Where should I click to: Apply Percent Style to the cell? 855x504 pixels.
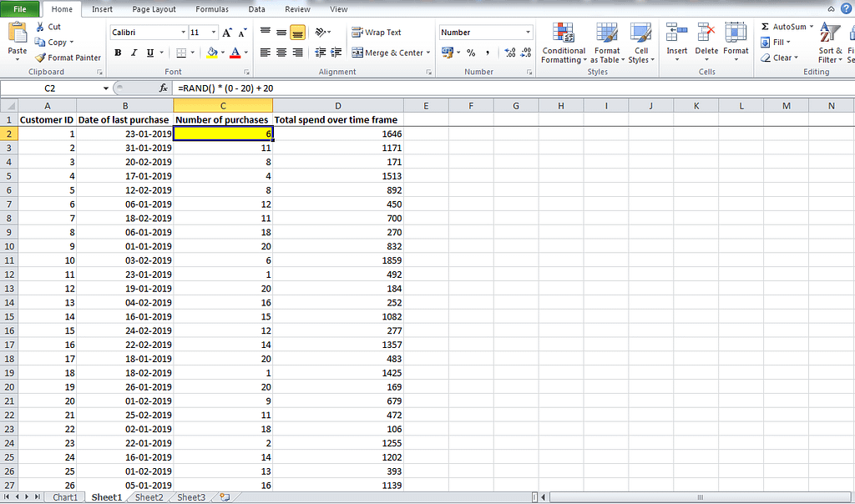pyautogui.click(x=471, y=53)
